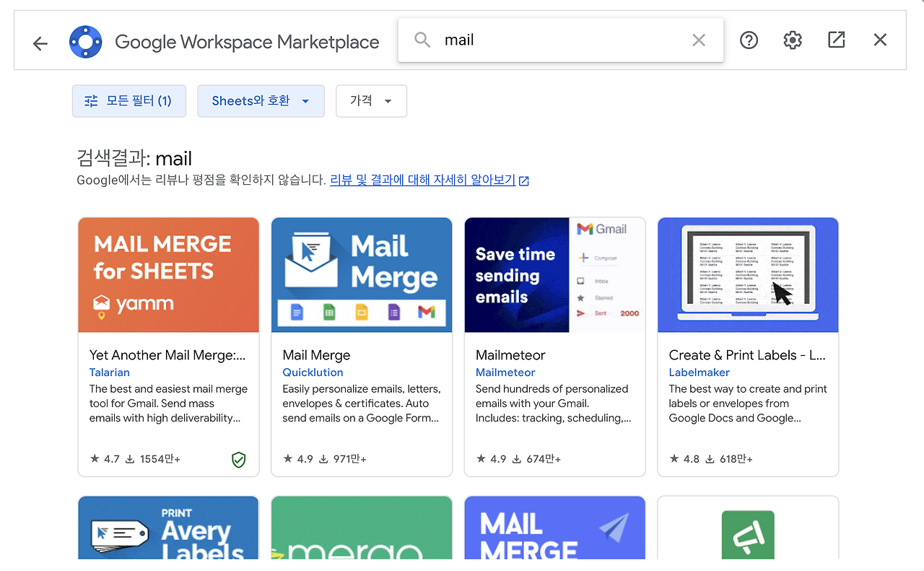Open the Quicklution developer link
This screenshot has height=571, width=924.
(313, 372)
